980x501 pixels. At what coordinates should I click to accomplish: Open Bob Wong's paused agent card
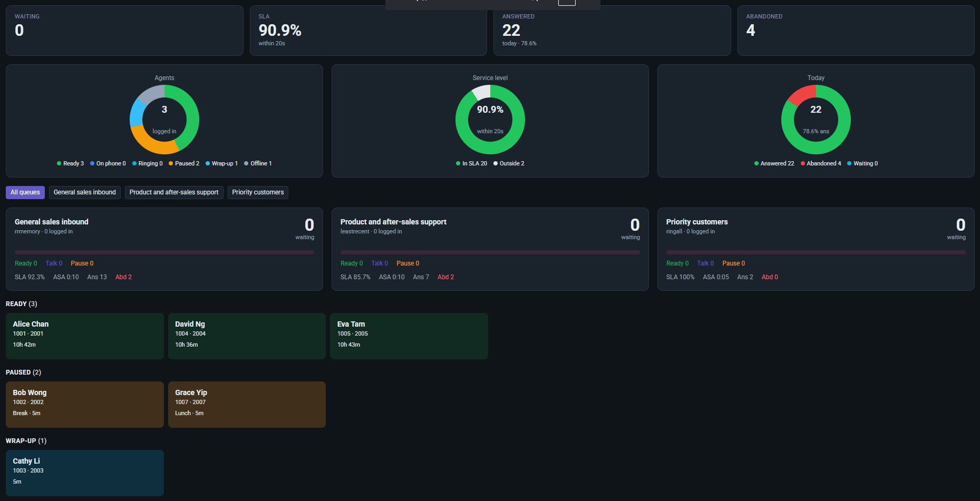tap(85, 405)
